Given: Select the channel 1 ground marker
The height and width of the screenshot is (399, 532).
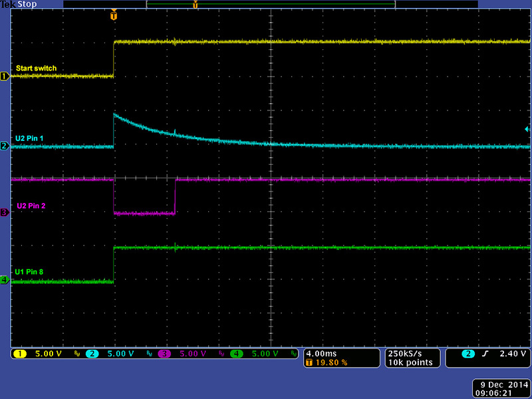Looking at the screenshot, I should tap(5, 76).
